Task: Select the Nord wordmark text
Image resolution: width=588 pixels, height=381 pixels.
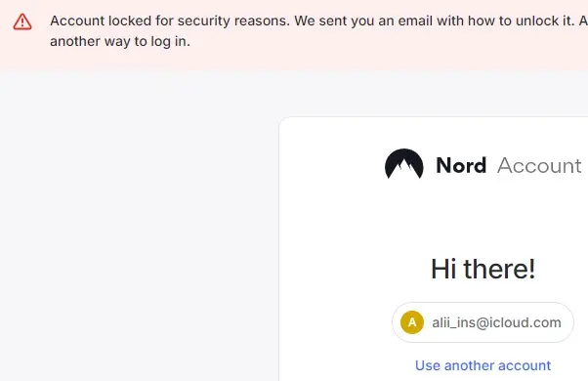Action: tap(461, 165)
